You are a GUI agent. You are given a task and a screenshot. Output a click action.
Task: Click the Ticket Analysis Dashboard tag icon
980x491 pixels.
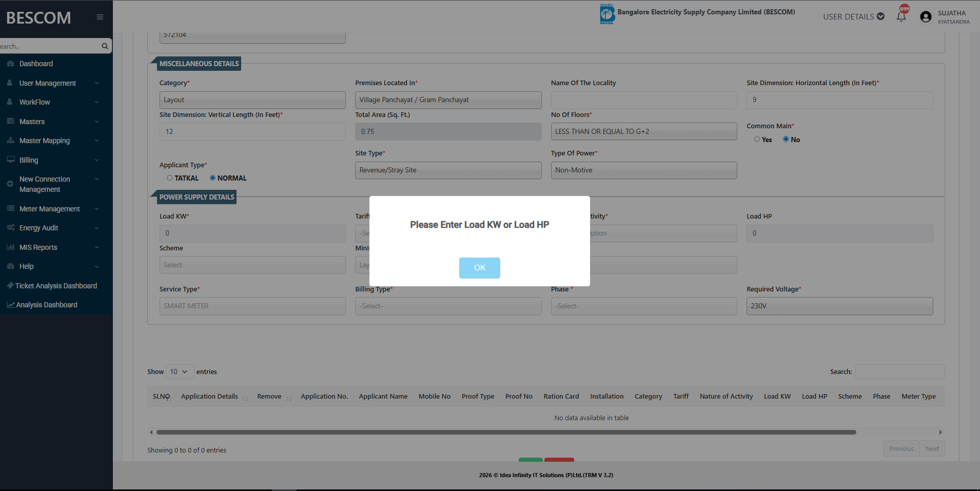[10, 285]
